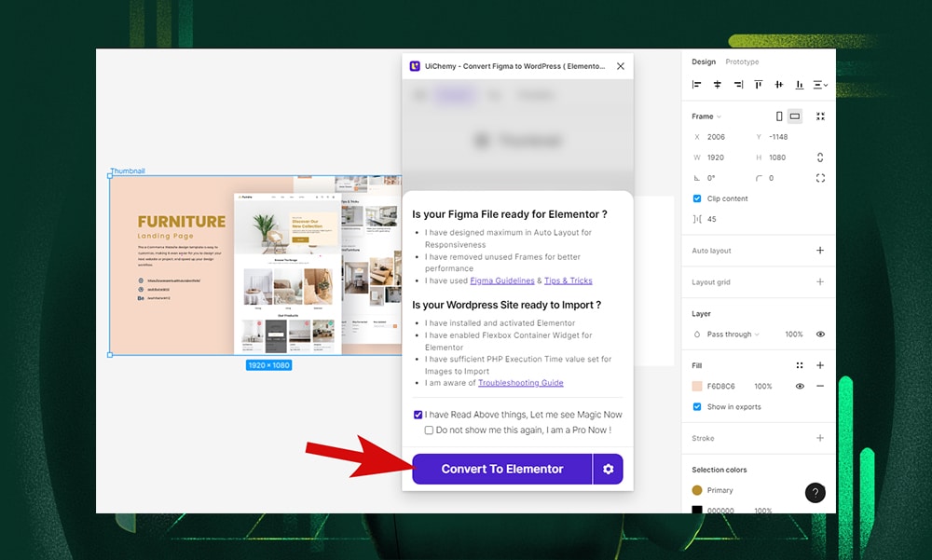Select the Design tab

(x=704, y=61)
